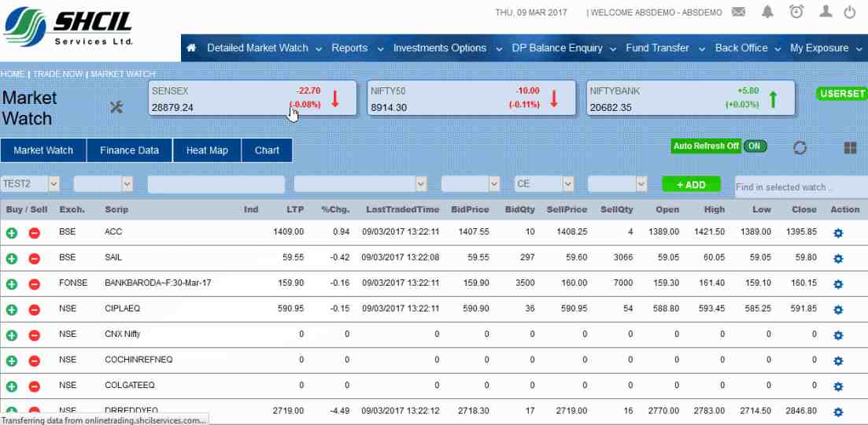The width and height of the screenshot is (868, 425).
Task: Click the home icon in navigation bar
Action: 191,48
